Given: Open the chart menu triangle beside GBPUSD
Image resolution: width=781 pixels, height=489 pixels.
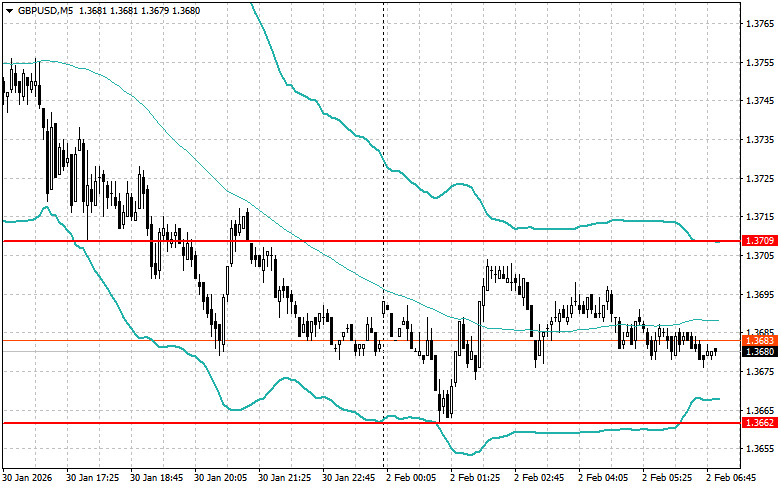Looking at the screenshot, I should (x=9, y=11).
